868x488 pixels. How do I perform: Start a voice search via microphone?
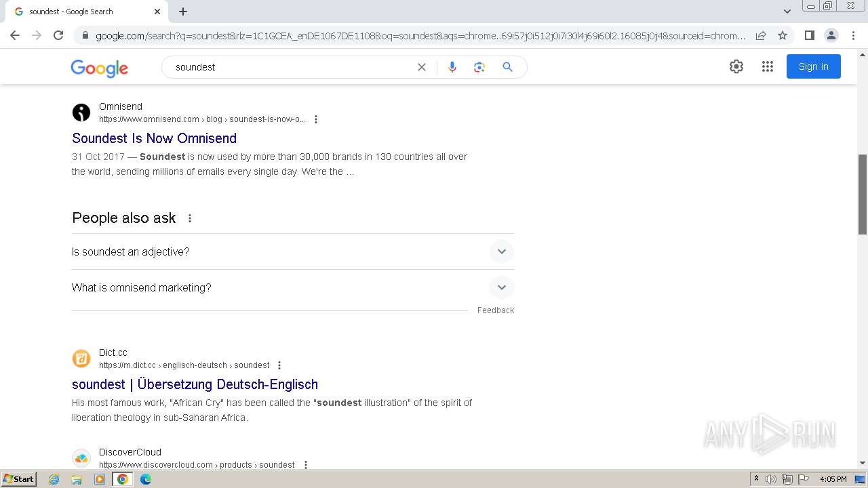point(452,67)
